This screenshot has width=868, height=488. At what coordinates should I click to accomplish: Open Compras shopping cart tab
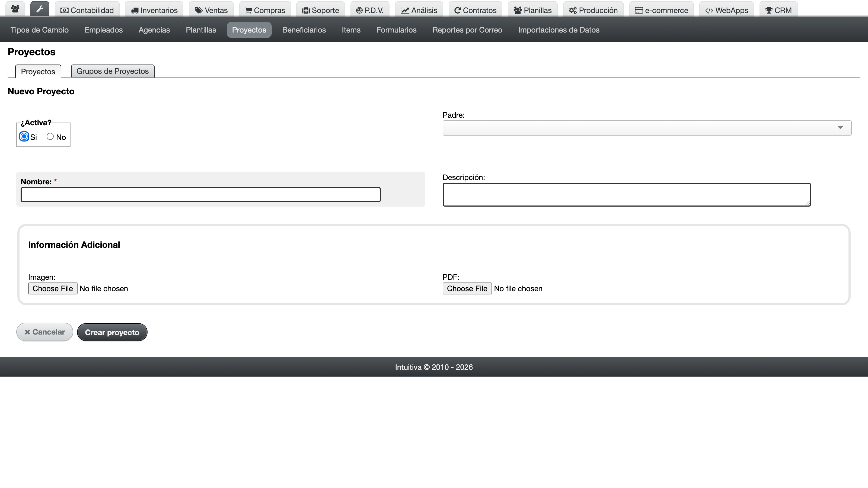pyautogui.click(x=265, y=10)
